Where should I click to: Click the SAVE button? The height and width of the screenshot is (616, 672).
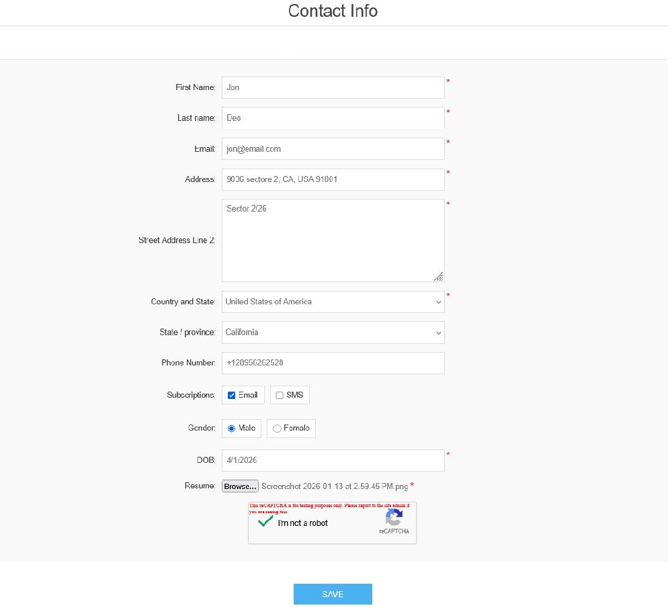(333, 594)
